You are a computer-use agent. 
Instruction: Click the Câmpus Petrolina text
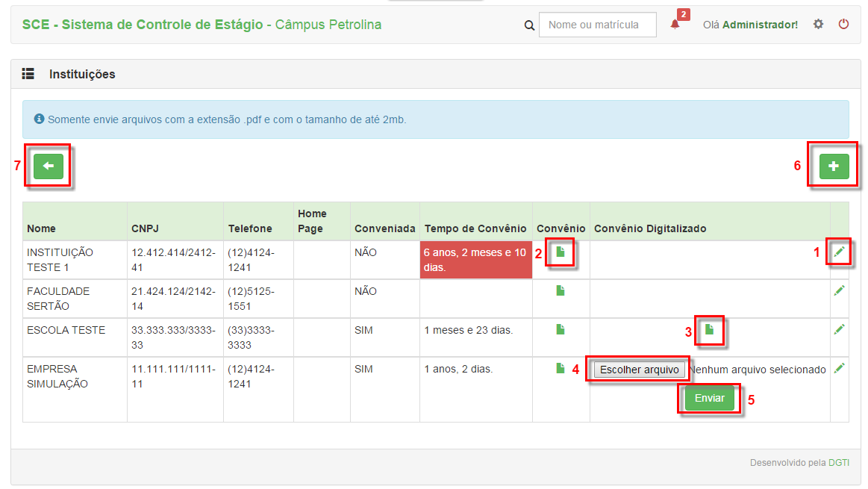328,25
